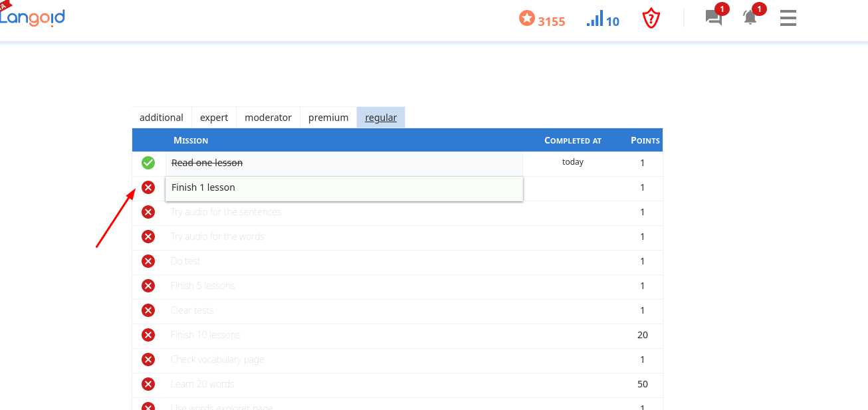Click the Mission column header
This screenshot has width=868, height=410.
(191, 140)
